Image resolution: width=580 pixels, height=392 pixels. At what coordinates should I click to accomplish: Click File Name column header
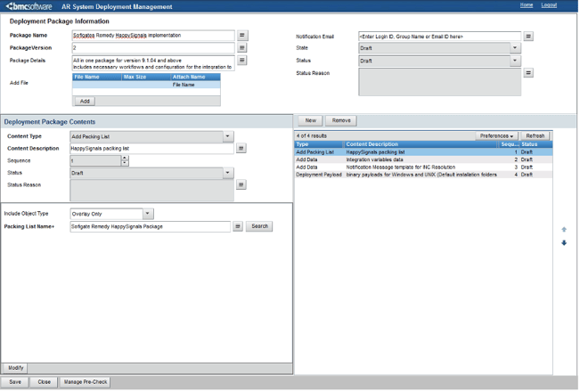point(97,77)
